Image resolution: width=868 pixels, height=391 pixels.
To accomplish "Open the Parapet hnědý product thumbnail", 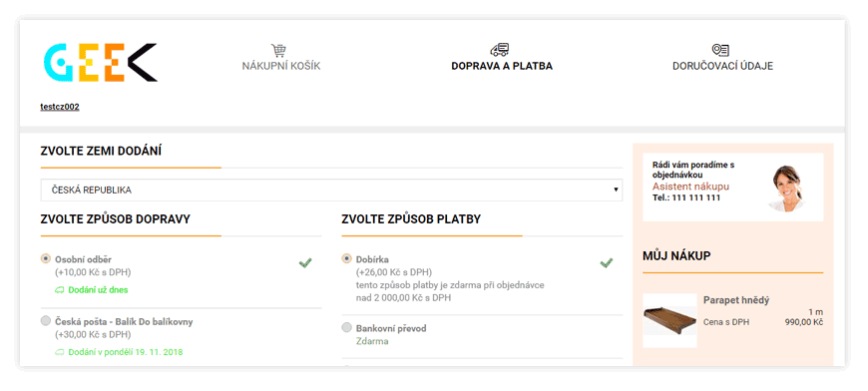I will (x=669, y=320).
